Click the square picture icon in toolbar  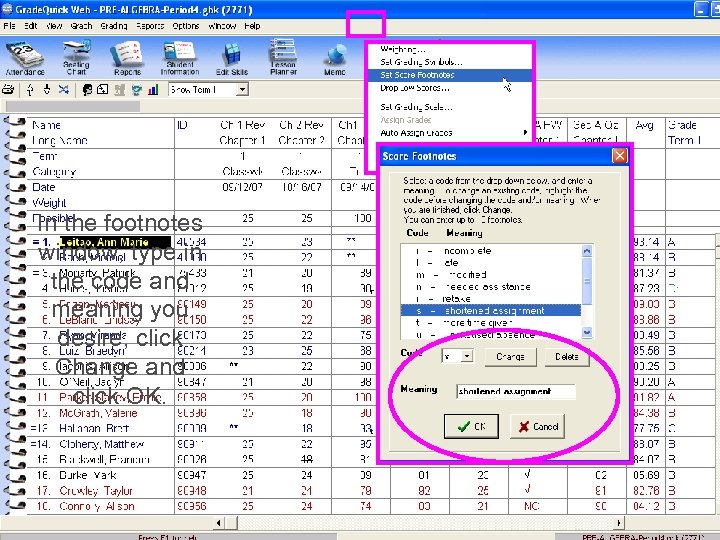tap(103, 90)
